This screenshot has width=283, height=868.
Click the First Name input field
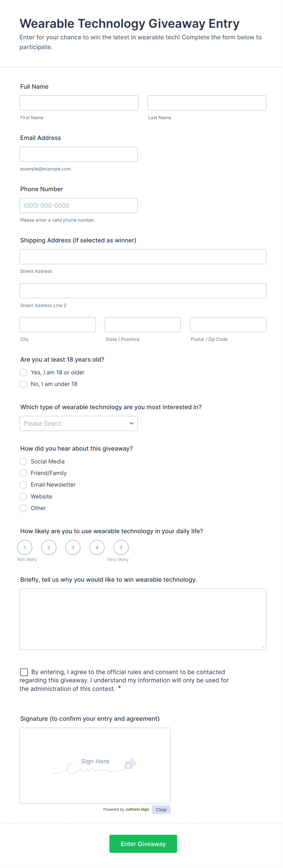point(79,103)
